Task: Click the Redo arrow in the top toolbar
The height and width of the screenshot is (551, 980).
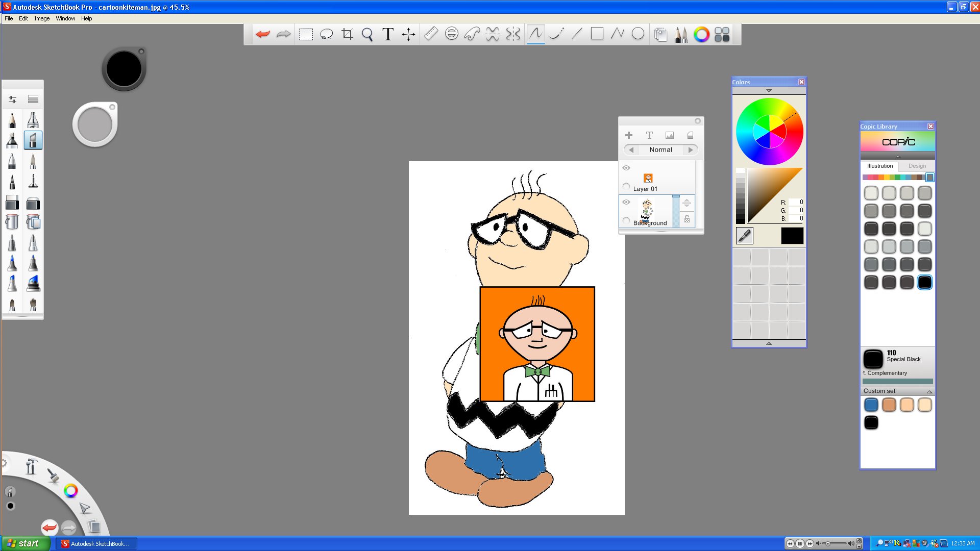Action: coord(283,34)
